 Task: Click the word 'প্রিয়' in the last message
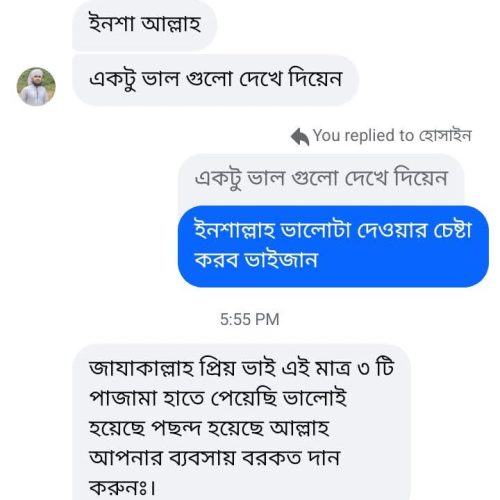217,367
